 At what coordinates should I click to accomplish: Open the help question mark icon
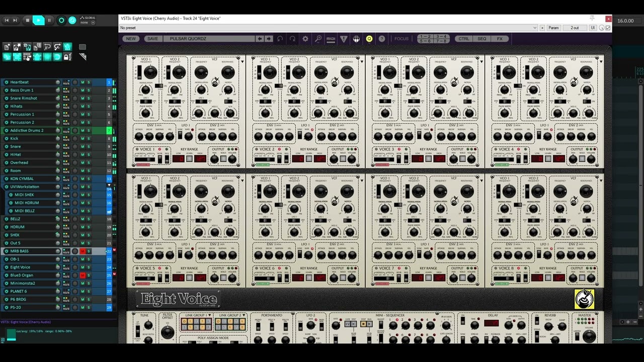382,39
